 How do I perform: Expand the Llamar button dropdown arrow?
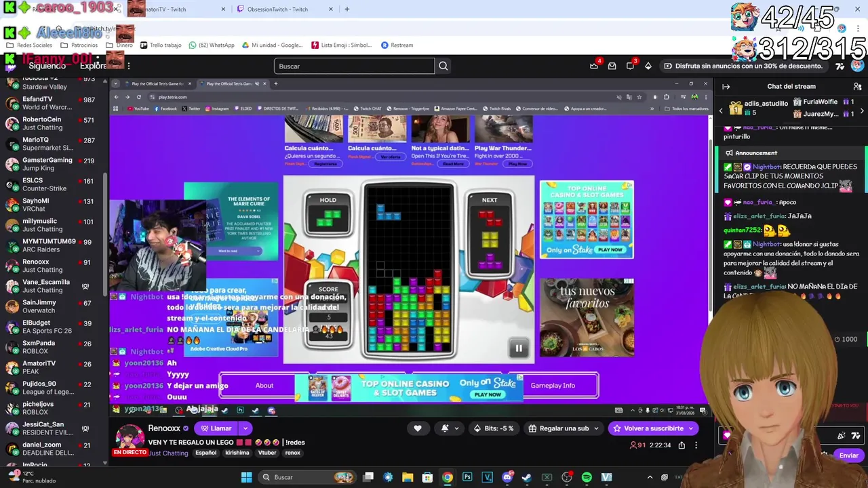(x=245, y=428)
